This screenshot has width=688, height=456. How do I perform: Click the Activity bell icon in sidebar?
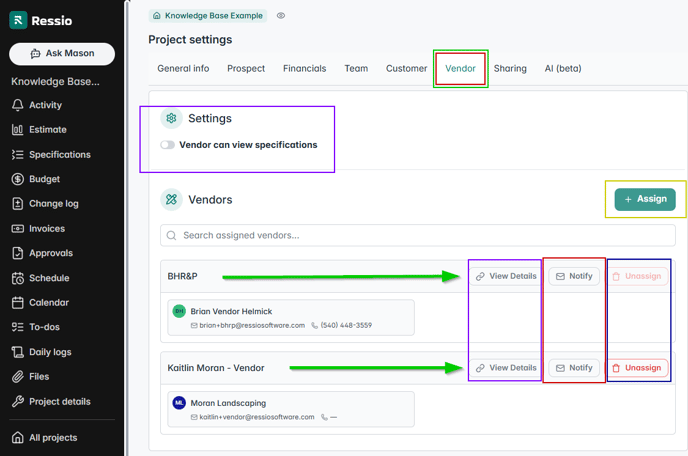(18, 105)
